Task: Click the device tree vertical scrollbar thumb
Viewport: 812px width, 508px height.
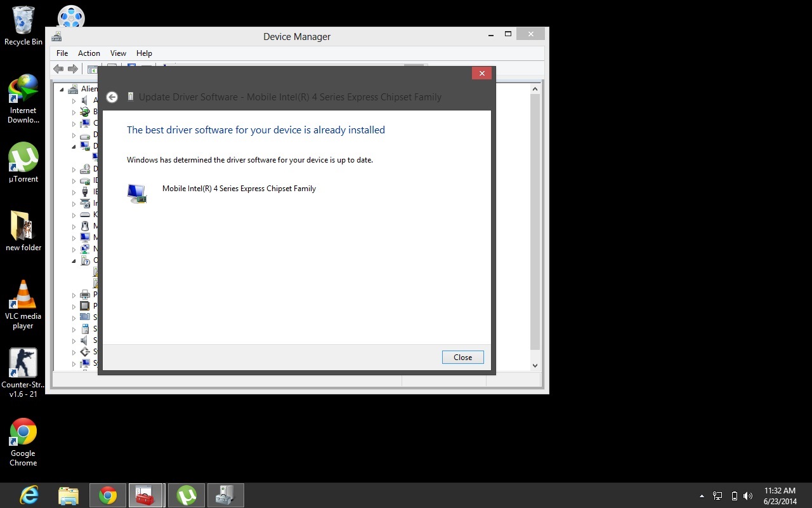Action: click(x=535, y=222)
